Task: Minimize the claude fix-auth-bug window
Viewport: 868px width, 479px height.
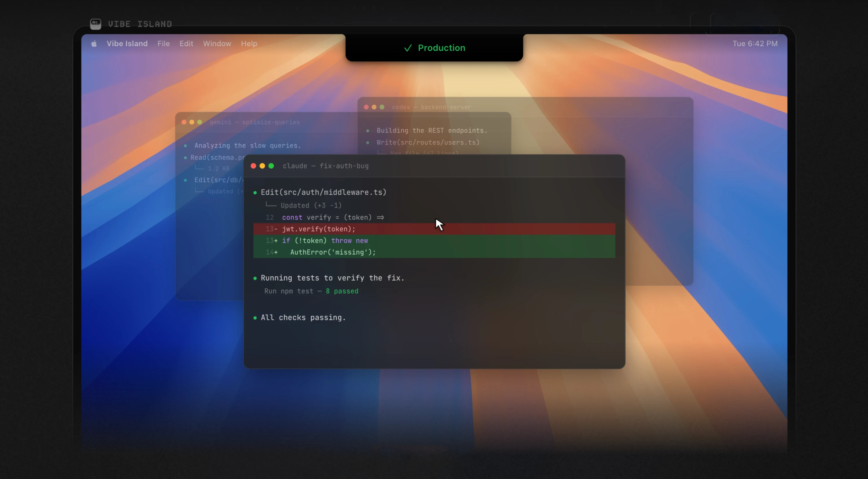Action: [x=262, y=166]
